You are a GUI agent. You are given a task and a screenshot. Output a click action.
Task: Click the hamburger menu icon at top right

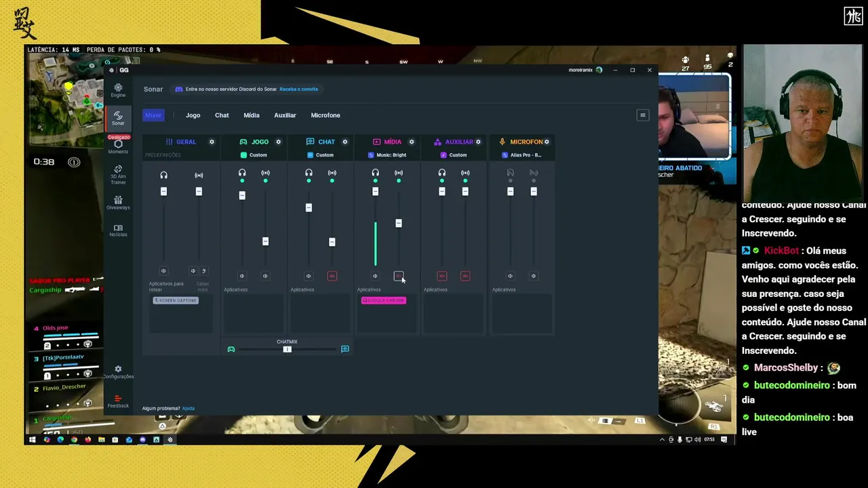tap(643, 115)
